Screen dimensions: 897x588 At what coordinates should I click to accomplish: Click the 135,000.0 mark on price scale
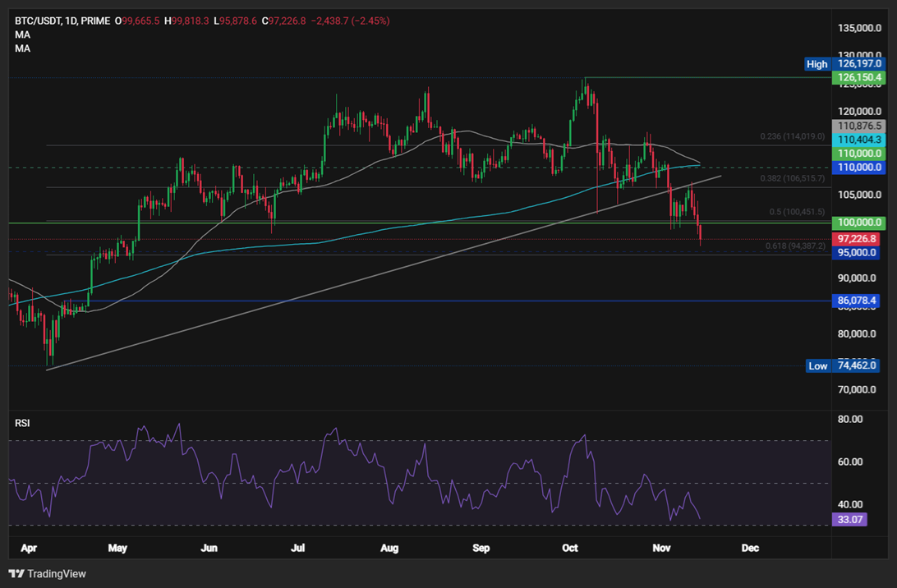coord(858,25)
